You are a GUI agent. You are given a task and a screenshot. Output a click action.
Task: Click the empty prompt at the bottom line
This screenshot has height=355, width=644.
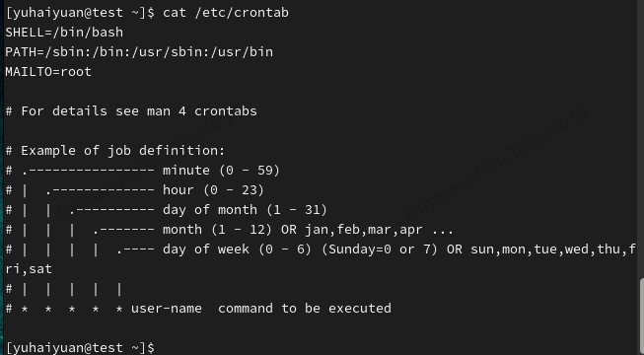pyautogui.click(x=81, y=347)
